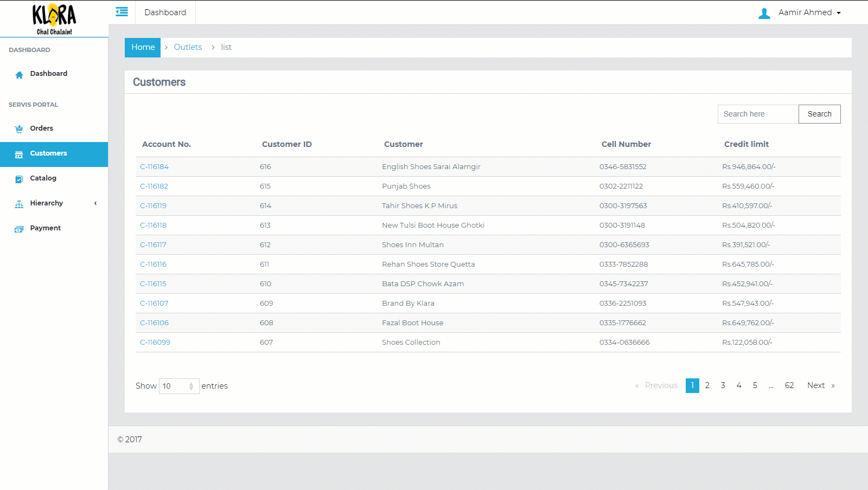Click the Payment card icon

[19, 229]
